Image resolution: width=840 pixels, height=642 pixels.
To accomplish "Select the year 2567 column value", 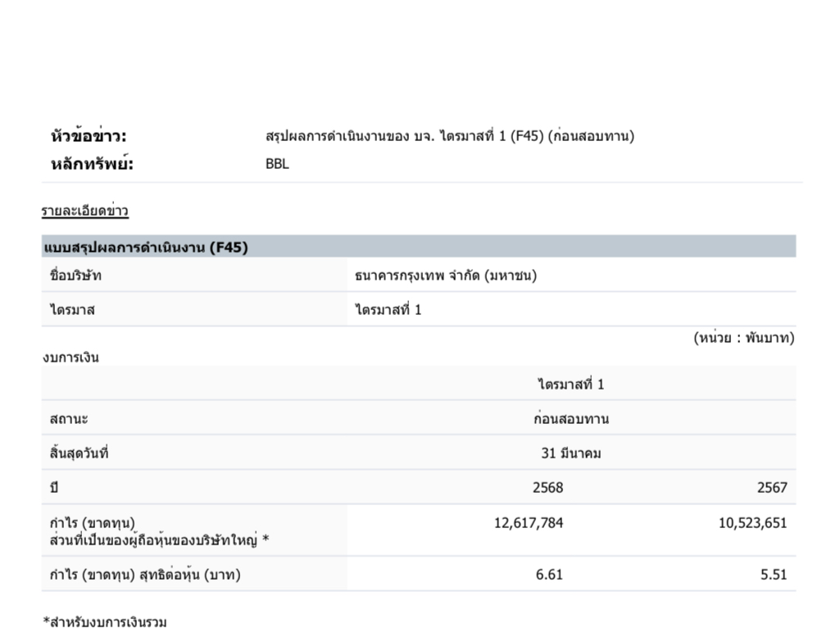I will click(772, 489).
